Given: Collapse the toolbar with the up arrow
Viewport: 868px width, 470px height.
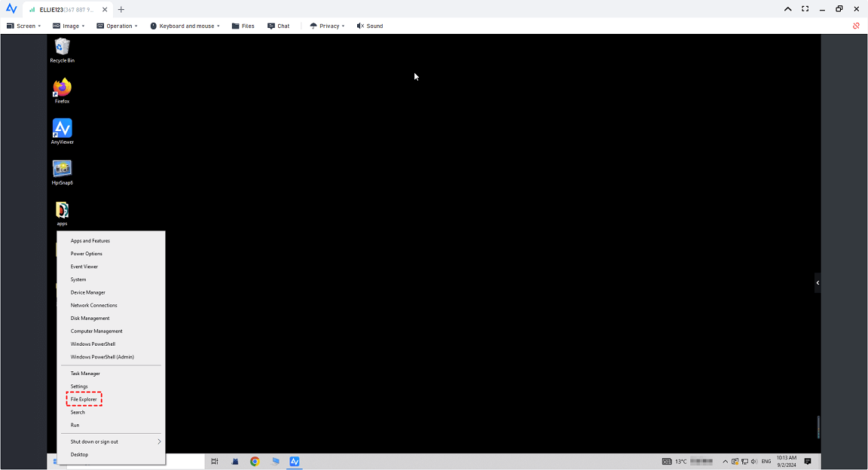Looking at the screenshot, I should click(x=787, y=9).
